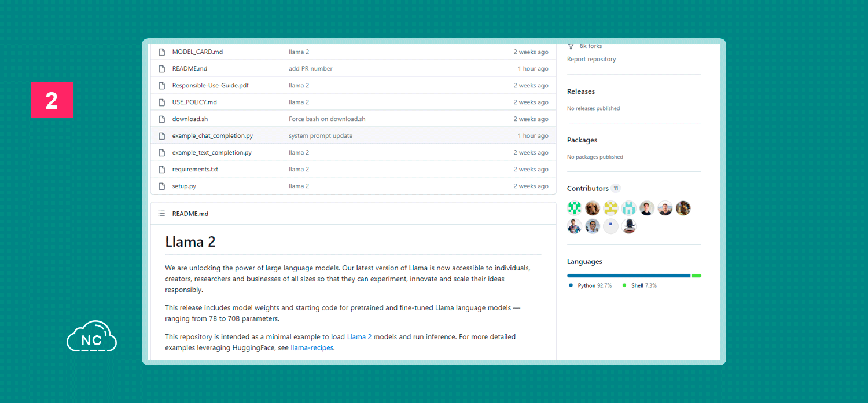Click '1 hour ago' on README.md row

(x=533, y=68)
